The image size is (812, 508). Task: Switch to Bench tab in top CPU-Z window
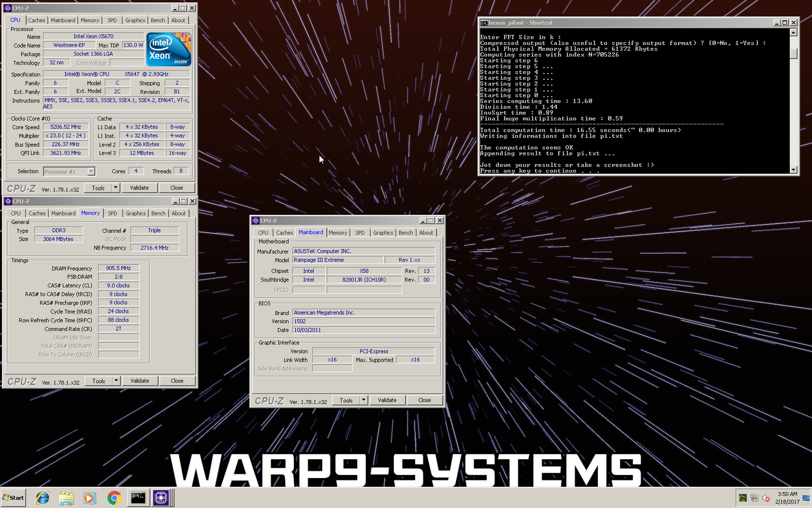[158, 20]
